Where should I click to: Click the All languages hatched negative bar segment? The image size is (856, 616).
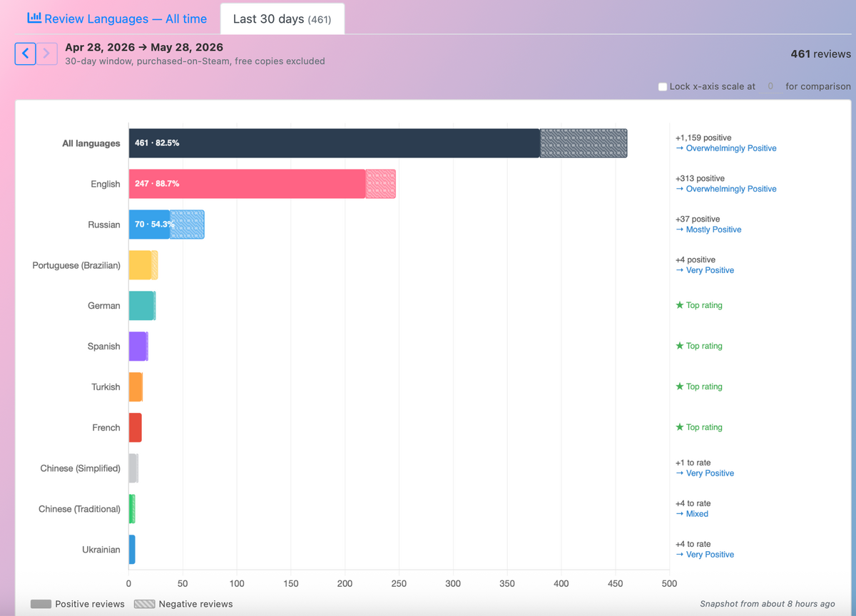pyautogui.click(x=584, y=143)
